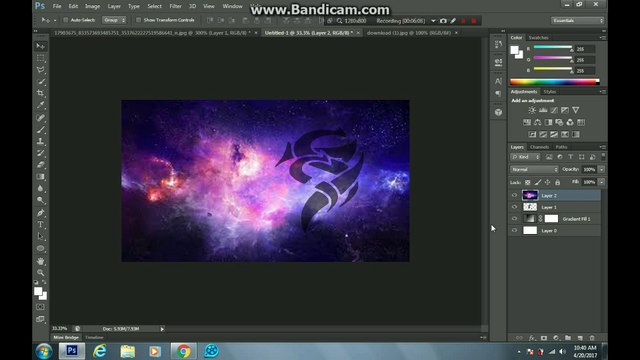640x360 pixels.
Task: Switch to download (1).jpg document tab
Action: (409, 33)
